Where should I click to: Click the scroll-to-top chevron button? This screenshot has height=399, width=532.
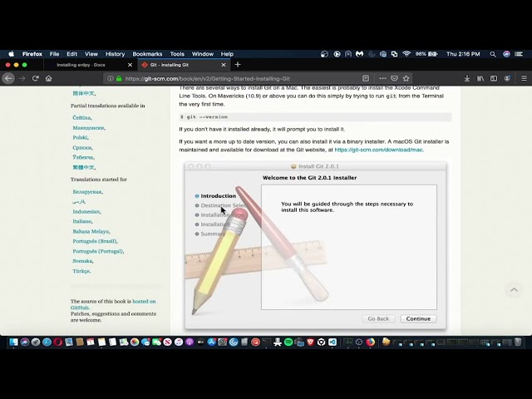pyautogui.click(x=514, y=290)
